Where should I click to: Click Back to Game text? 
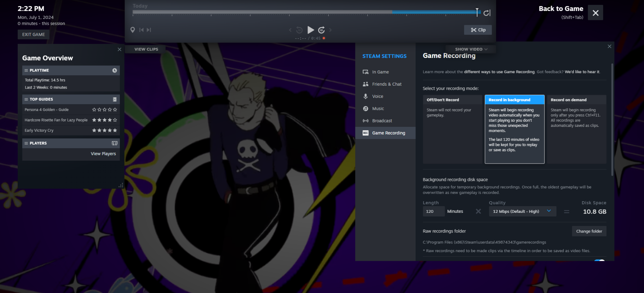pyautogui.click(x=561, y=9)
